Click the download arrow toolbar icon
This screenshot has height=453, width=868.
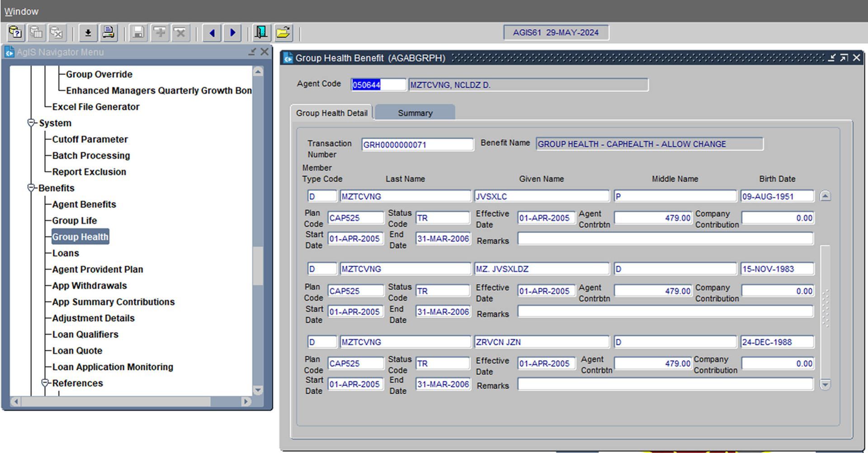[x=88, y=33]
